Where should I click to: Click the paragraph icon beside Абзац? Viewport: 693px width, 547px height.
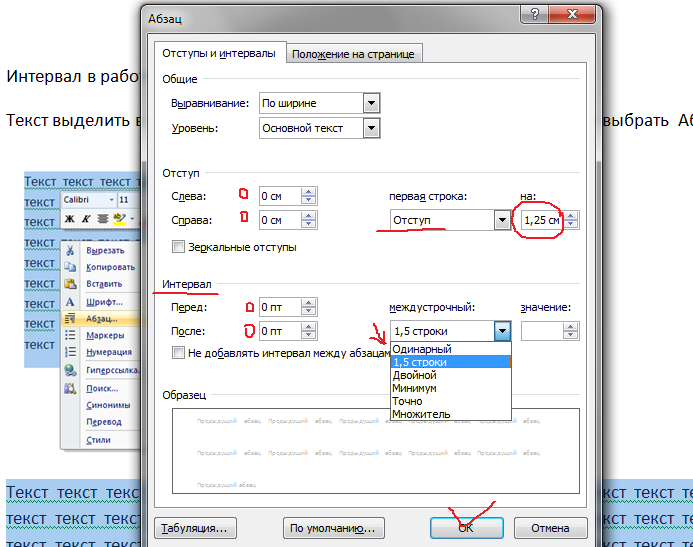[x=70, y=319]
